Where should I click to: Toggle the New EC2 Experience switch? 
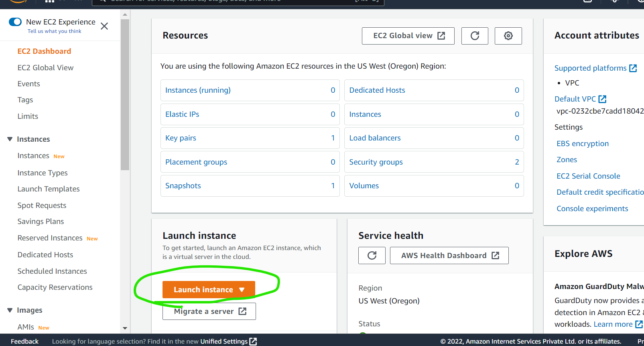pos(15,22)
